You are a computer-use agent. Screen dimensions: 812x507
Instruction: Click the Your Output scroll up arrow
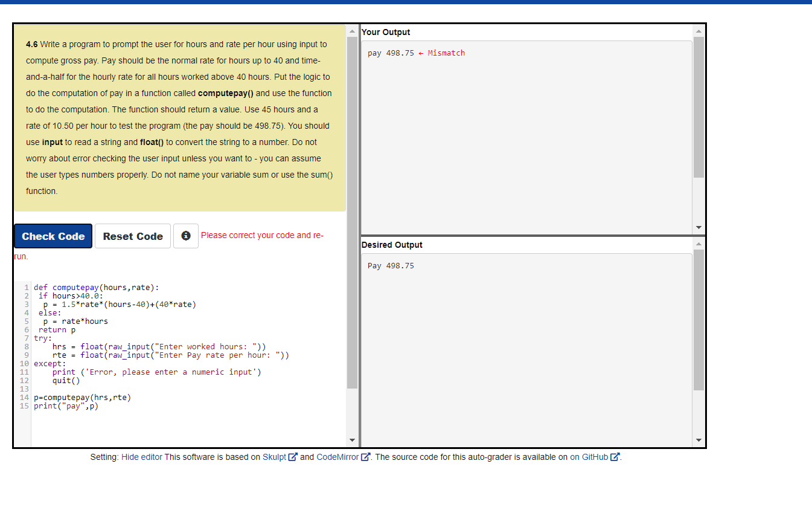pos(699,31)
